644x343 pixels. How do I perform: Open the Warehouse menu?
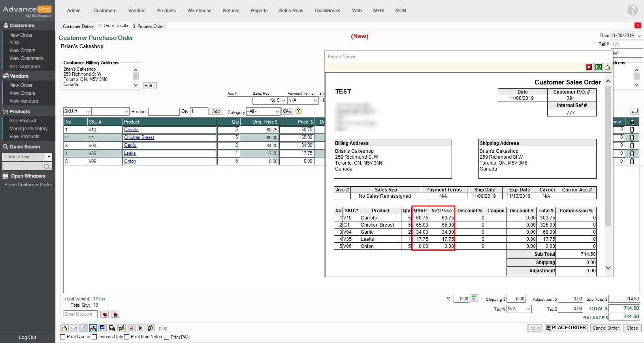click(199, 11)
